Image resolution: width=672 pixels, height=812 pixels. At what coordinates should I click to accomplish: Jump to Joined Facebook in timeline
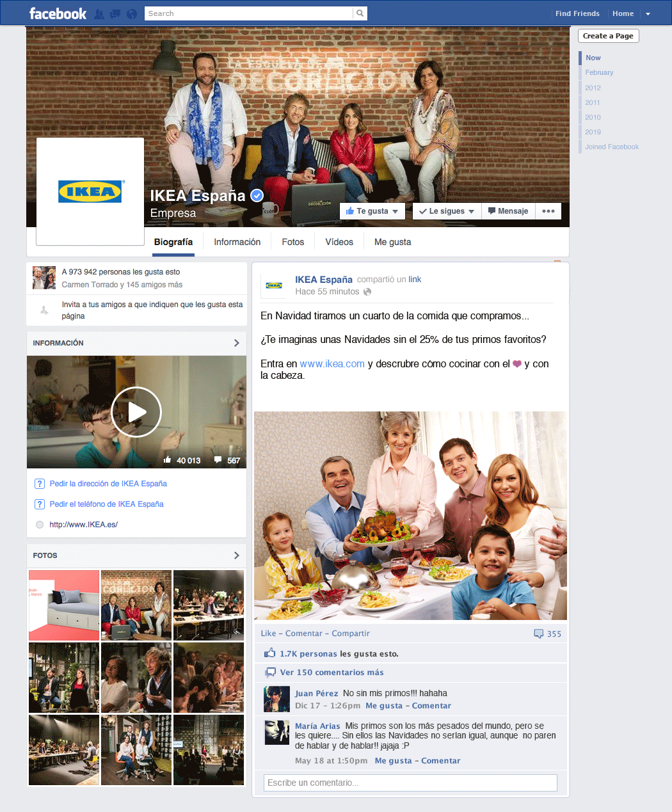(612, 147)
